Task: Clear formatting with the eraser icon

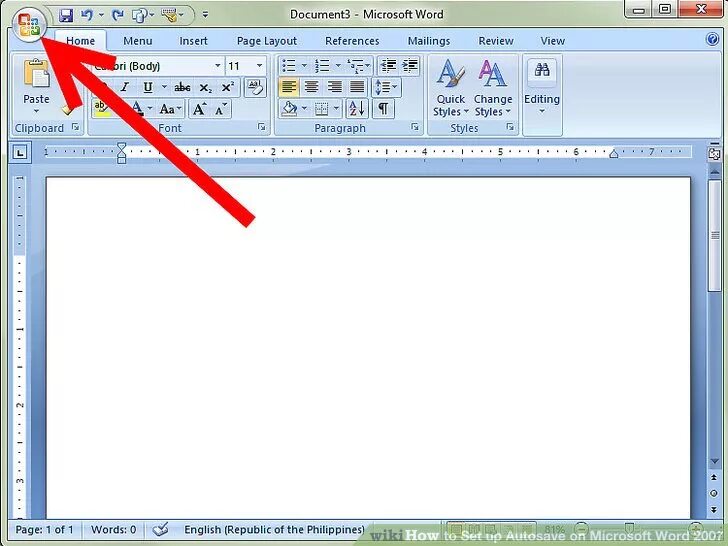Action: coord(255,87)
